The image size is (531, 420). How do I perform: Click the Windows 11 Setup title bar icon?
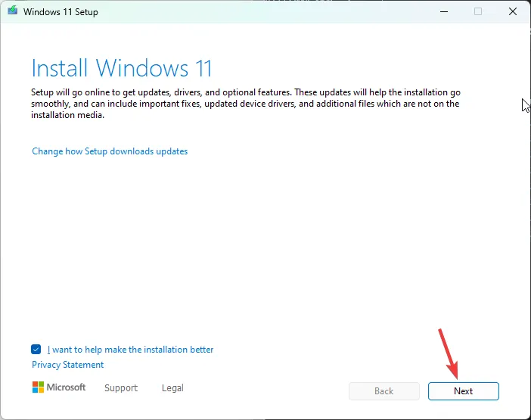(x=13, y=11)
